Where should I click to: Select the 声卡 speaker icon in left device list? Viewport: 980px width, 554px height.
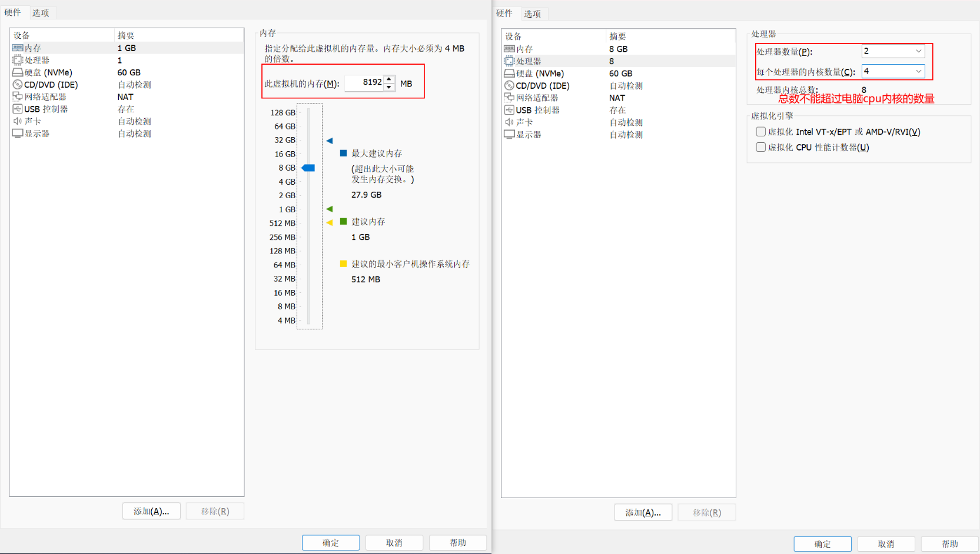18,121
